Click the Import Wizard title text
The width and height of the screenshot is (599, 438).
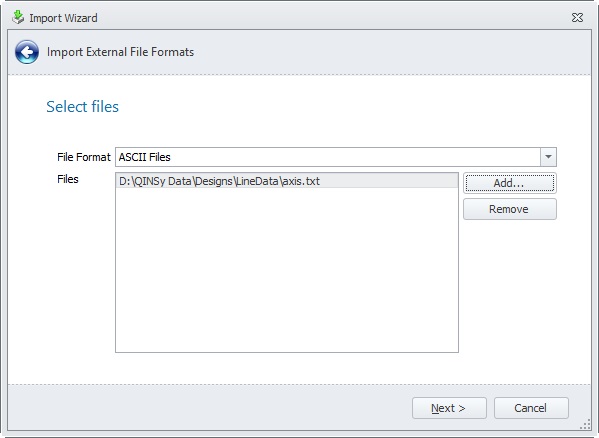click(x=63, y=18)
